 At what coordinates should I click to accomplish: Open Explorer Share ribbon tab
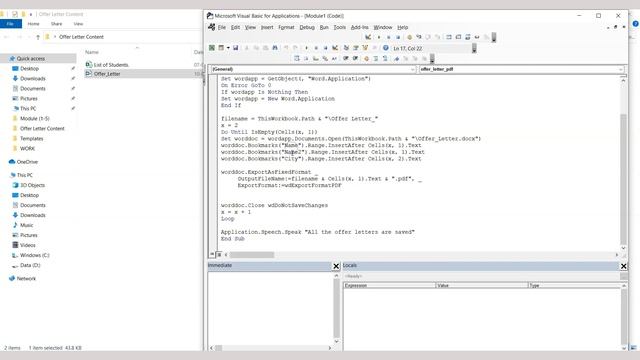click(56, 24)
